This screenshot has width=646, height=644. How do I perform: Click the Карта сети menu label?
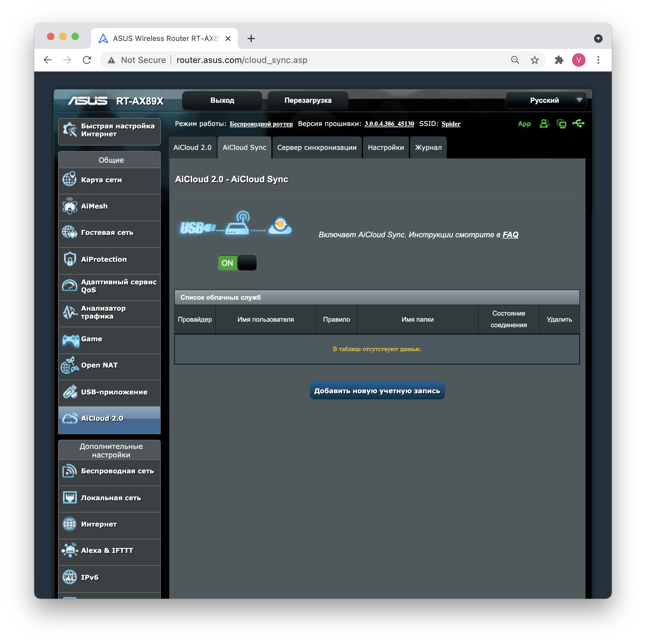101,180
